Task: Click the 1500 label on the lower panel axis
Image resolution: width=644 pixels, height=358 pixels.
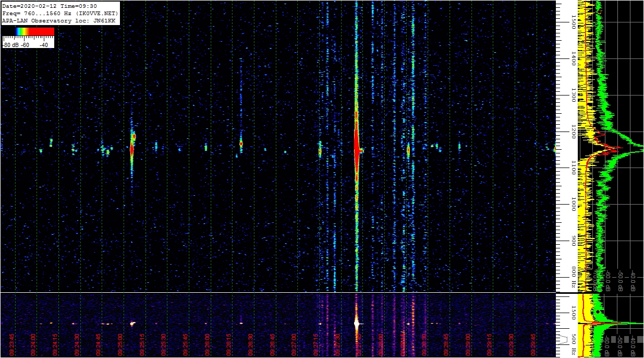Action: click(574, 313)
